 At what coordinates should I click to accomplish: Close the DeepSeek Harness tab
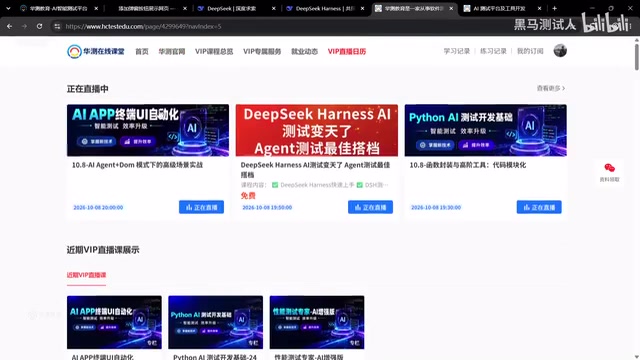tap(362, 8)
